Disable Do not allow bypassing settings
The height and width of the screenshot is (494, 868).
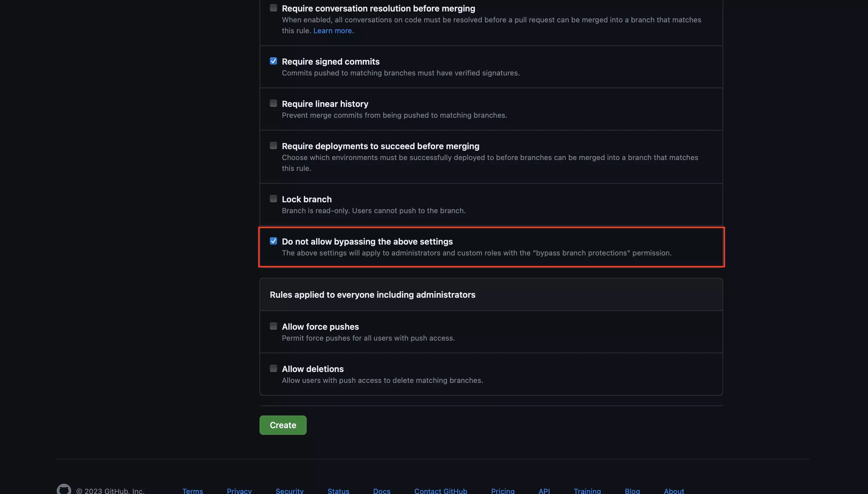(273, 241)
